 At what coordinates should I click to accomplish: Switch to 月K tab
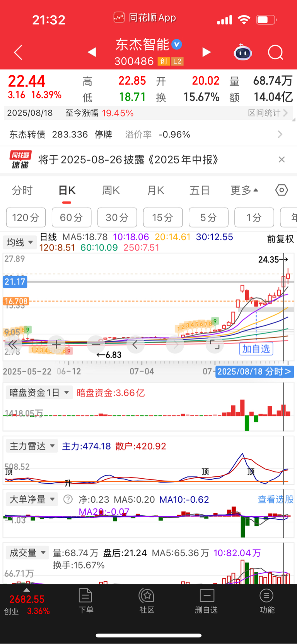coord(156,190)
